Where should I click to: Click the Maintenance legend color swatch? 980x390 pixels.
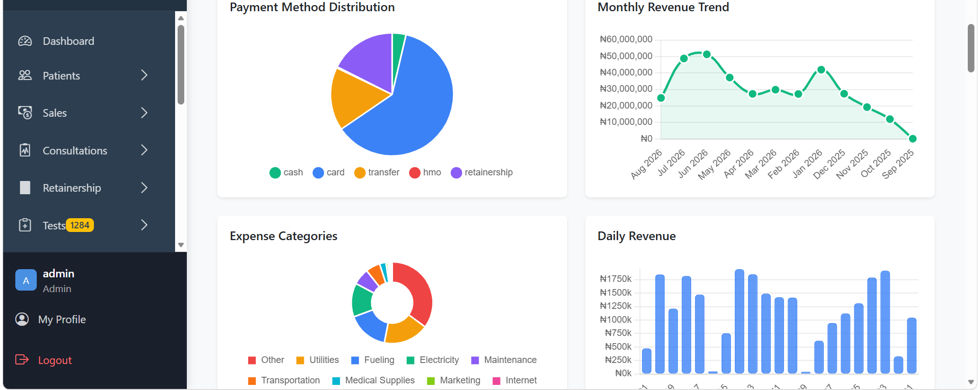click(475, 360)
